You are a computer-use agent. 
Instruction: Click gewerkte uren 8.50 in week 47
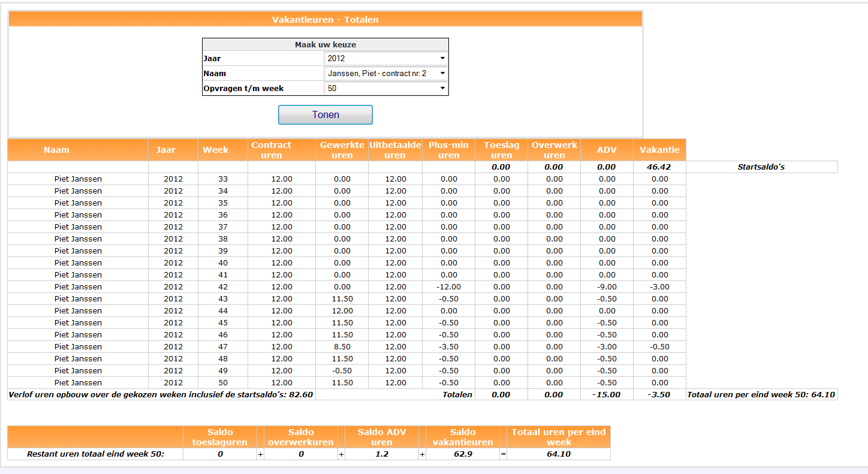(342, 346)
